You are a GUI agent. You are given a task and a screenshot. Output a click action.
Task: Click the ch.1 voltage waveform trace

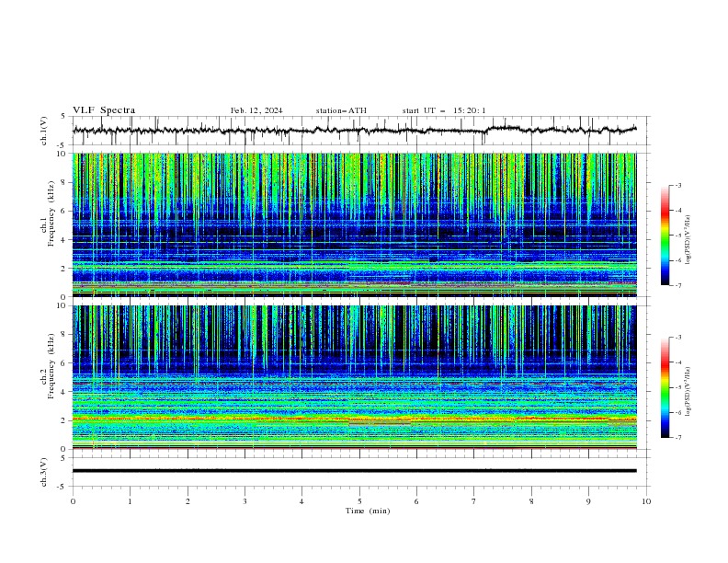coord(355,130)
